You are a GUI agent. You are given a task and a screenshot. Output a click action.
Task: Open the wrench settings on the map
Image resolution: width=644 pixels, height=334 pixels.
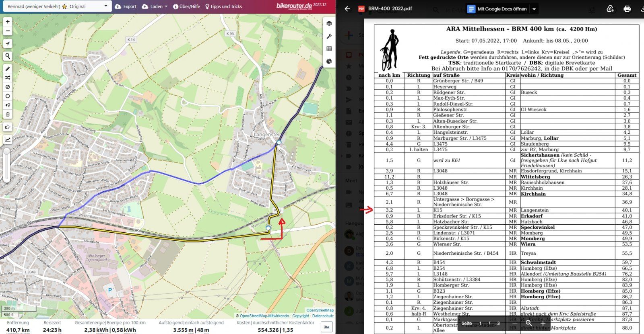pyautogui.click(x=329, y=36)
